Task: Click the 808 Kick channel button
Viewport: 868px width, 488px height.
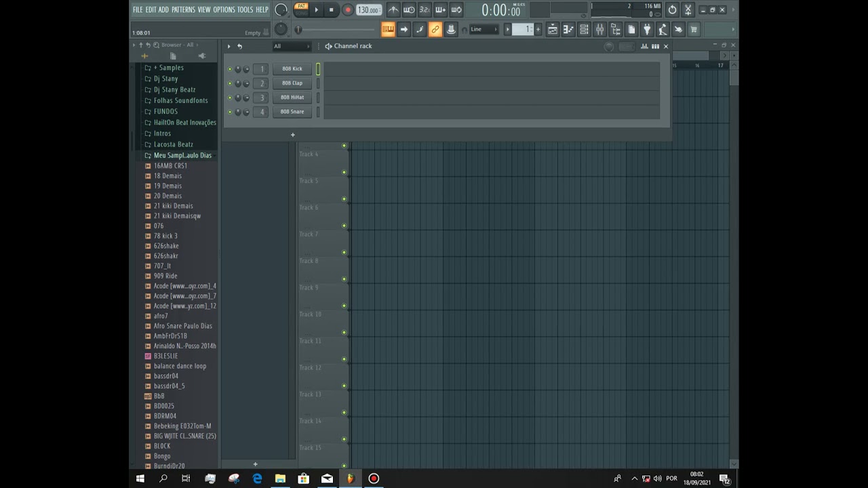Action: coord(292,68)
